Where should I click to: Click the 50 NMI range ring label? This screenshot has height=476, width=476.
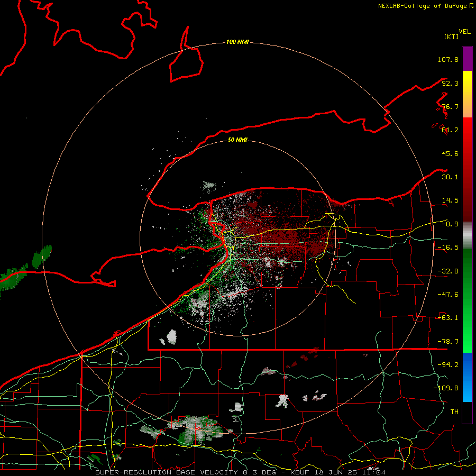pyautogui.click(x=237, y=140)
